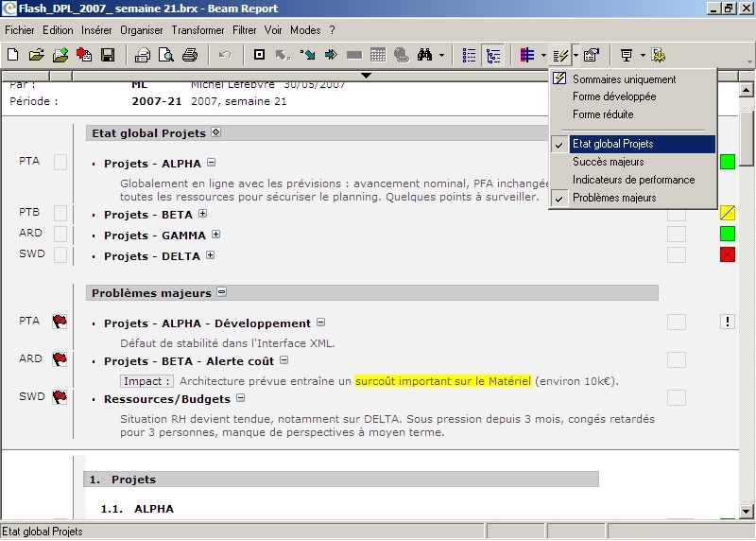The image size is (756, 541).
Task: Open the Transformer menu
Action: pyautogui.click(x=198, y=30)
